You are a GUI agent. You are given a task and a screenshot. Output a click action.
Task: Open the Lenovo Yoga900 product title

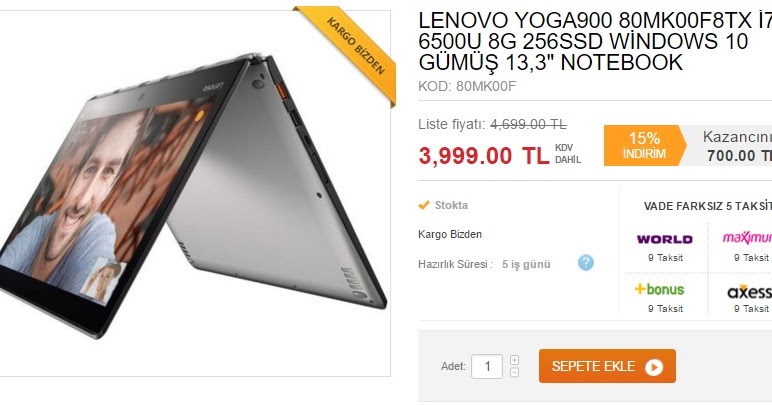[595, 41]
